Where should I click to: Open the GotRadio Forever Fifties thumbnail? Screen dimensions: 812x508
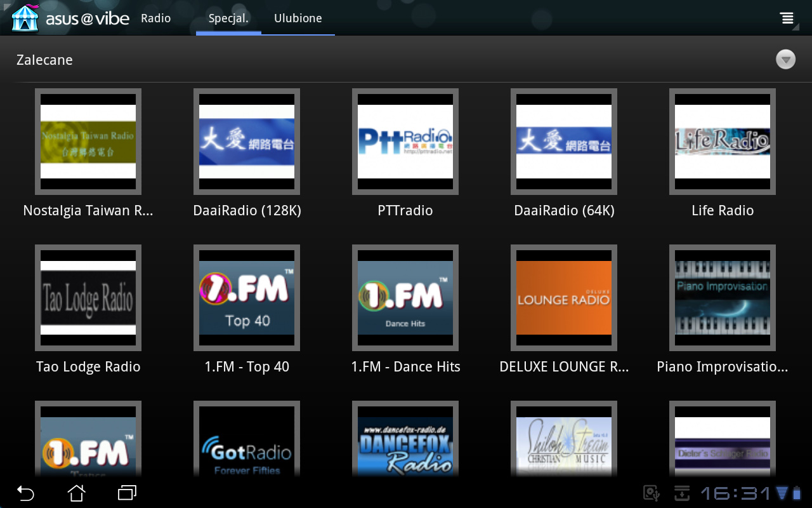[x=247, y=439]
